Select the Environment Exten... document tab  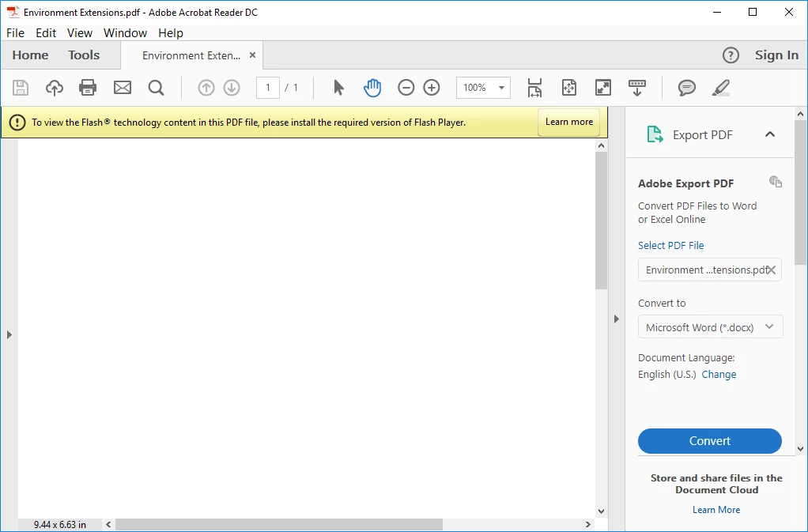tap(191, 55)
